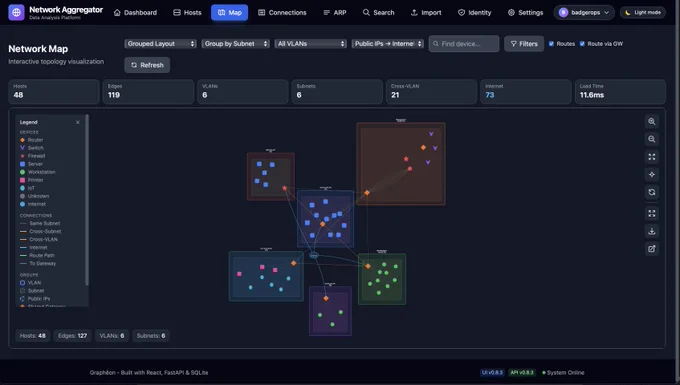
Task: Click the UI v0.8.3 version badge
Action: [492, 372]
